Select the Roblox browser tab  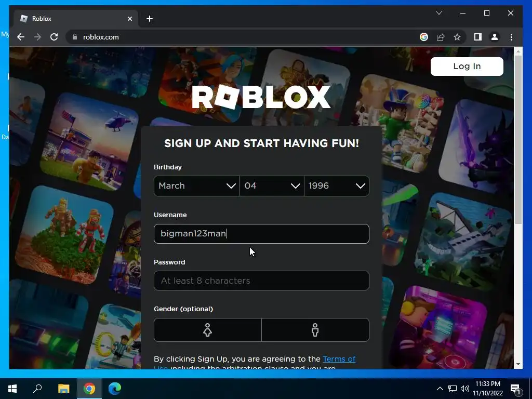point(76,19)
